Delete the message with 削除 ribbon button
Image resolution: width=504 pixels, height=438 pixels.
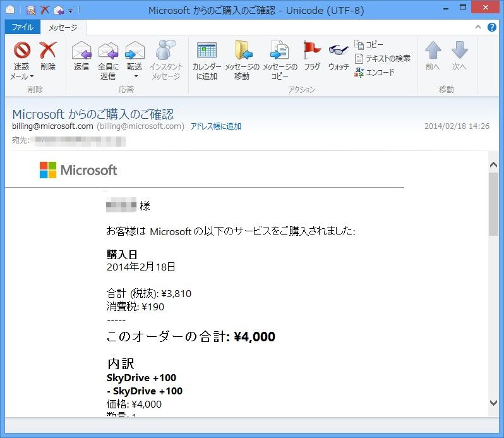48,56
